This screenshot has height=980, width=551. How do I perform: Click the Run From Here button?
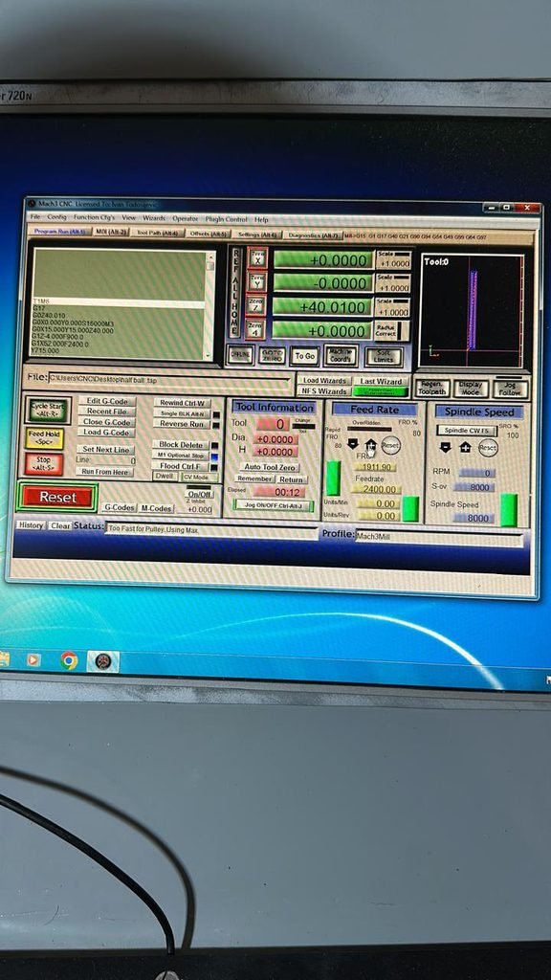coord(105,472)
